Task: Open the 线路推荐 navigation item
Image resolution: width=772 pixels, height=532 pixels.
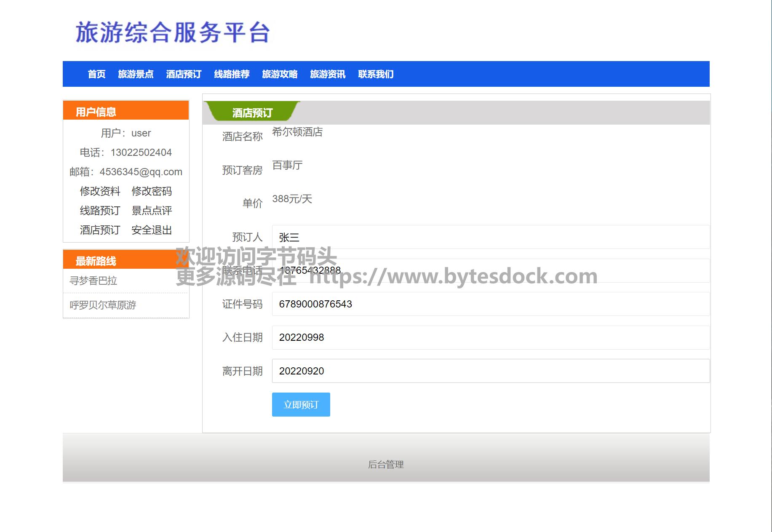Action: click(x=232, y=74)
